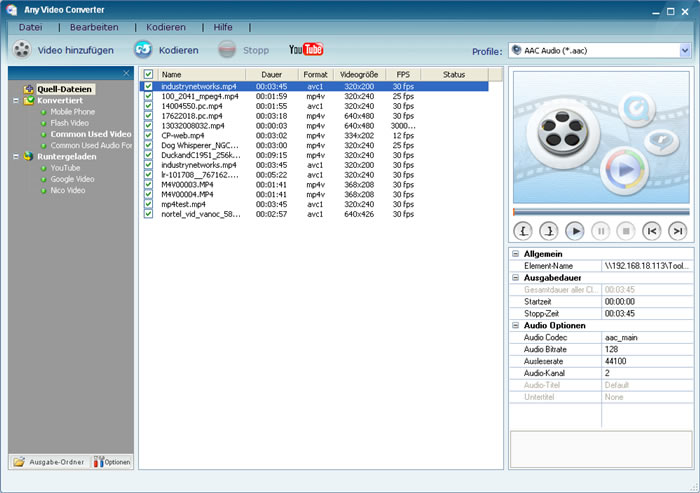The height and width of the screenshot is (493, 700).
Task: Set start mark with left bracket button
Action: 523,231
